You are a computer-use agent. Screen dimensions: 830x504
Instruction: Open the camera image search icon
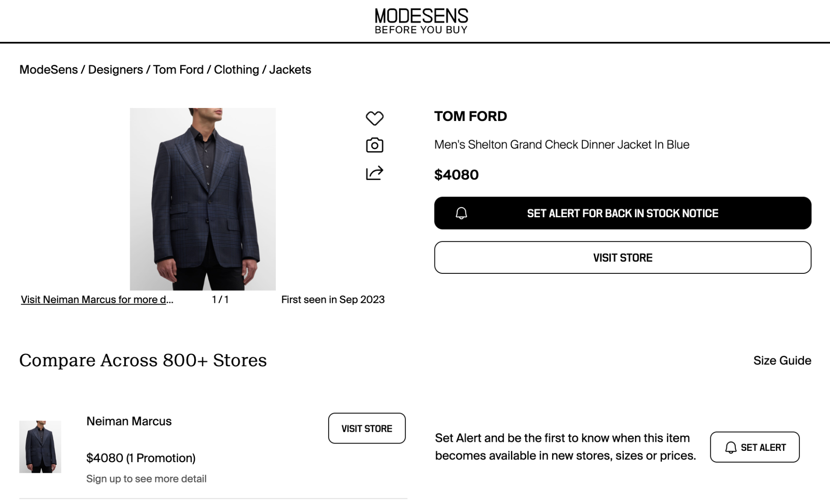click(x=374, y=145)
